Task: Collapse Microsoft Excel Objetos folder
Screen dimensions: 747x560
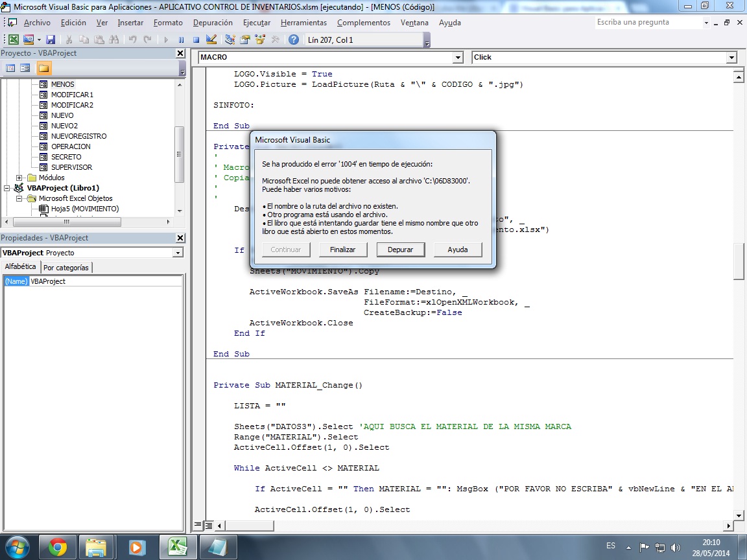Action: (x=19, y=198)
